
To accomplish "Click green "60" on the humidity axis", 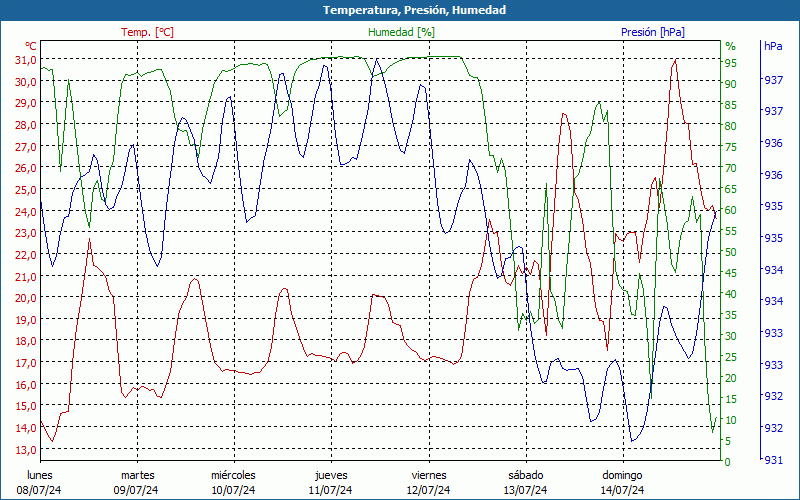I will pyautogui.click(x=731, y=210).
